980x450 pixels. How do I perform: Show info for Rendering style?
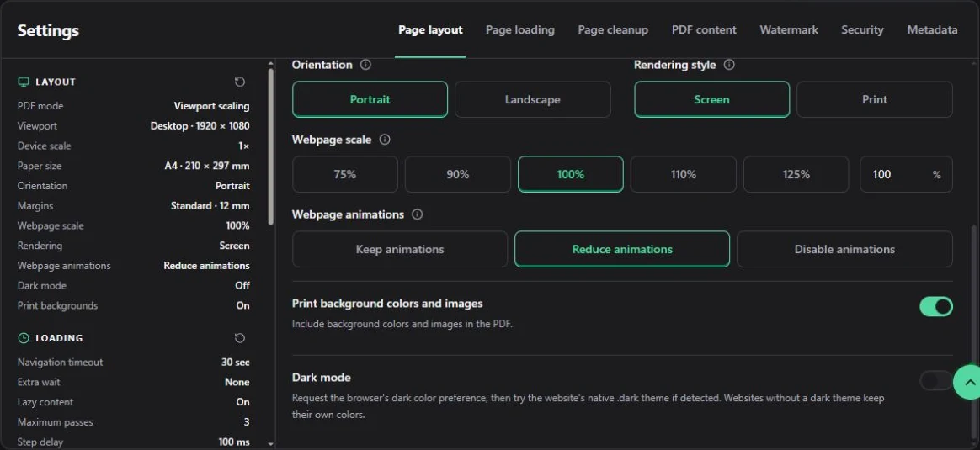(729, 65)
